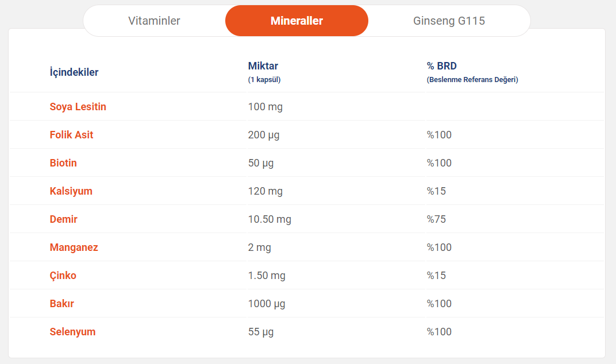Click the % BRD column header

click(x=441, y=66)
